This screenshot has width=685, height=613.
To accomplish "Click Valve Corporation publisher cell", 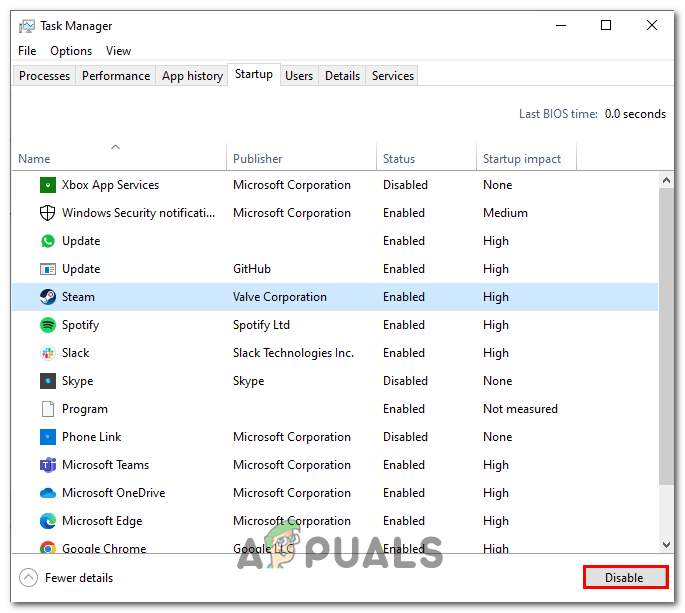I will click(280, 297).
